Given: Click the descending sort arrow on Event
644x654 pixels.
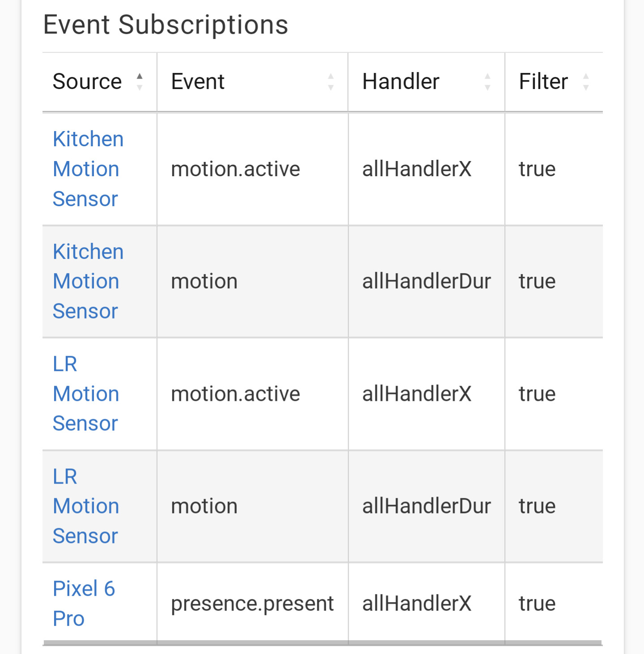Looking at the screenshot, I should coord(331,87).
